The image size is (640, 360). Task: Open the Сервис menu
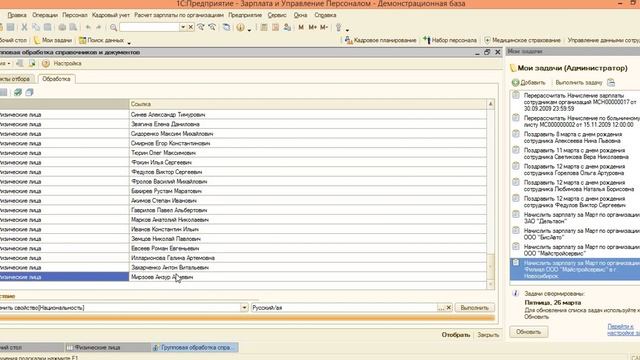[x=277, y=15]
